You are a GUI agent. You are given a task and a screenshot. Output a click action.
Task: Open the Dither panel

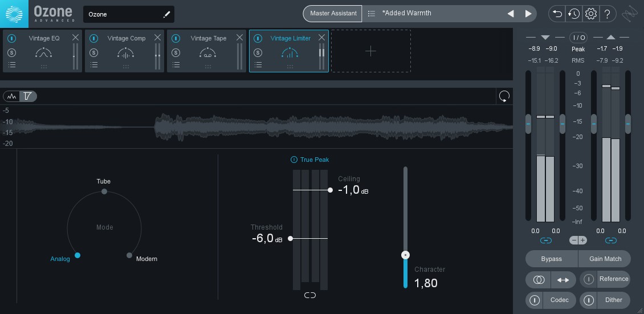pyautogui.click(x=614, y=300)
